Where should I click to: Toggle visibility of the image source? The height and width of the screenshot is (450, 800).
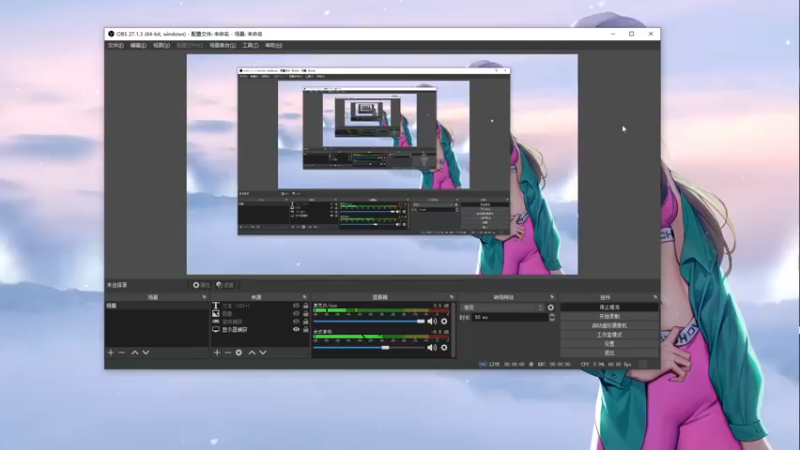click(296, 313)
